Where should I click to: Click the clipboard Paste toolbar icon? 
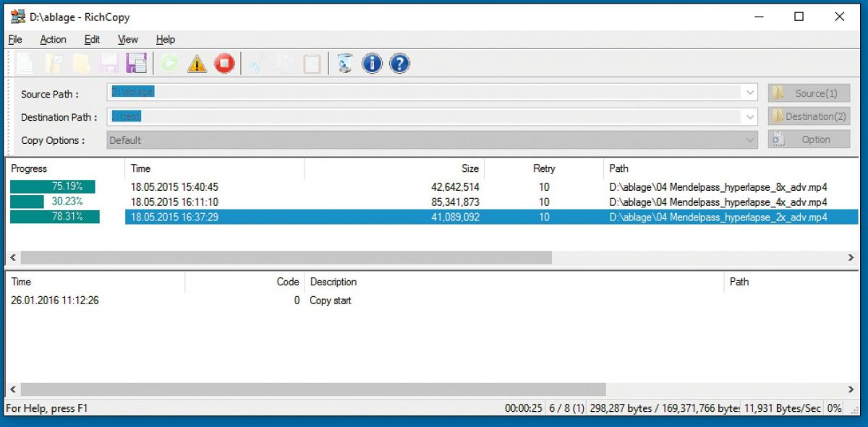pos(312,64)
